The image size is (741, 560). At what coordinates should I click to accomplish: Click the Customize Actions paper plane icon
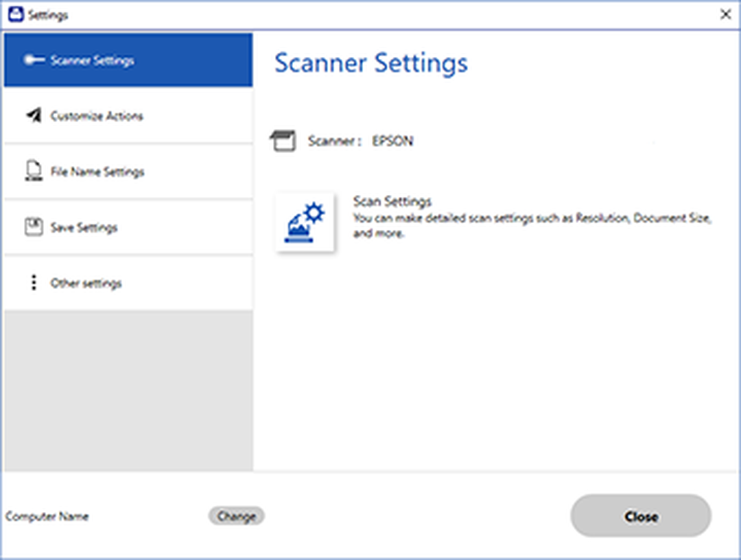(x=34, y=115)
